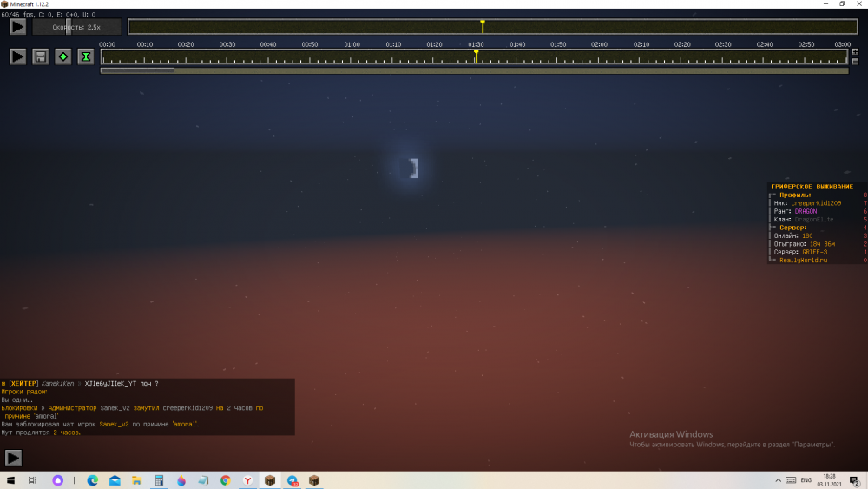868x489 pixels.
Task: Click the replay timeline yellow cursor marker
Action: pos(483,25)
